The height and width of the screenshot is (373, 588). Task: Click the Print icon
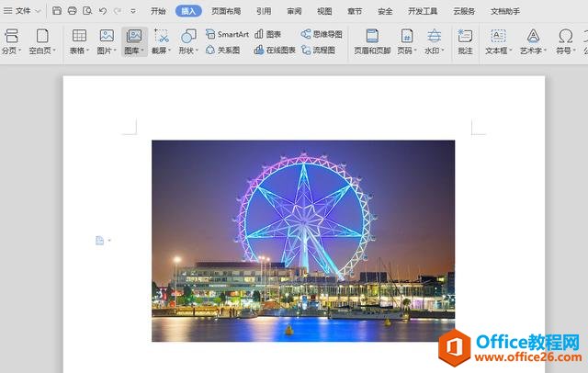72,11
